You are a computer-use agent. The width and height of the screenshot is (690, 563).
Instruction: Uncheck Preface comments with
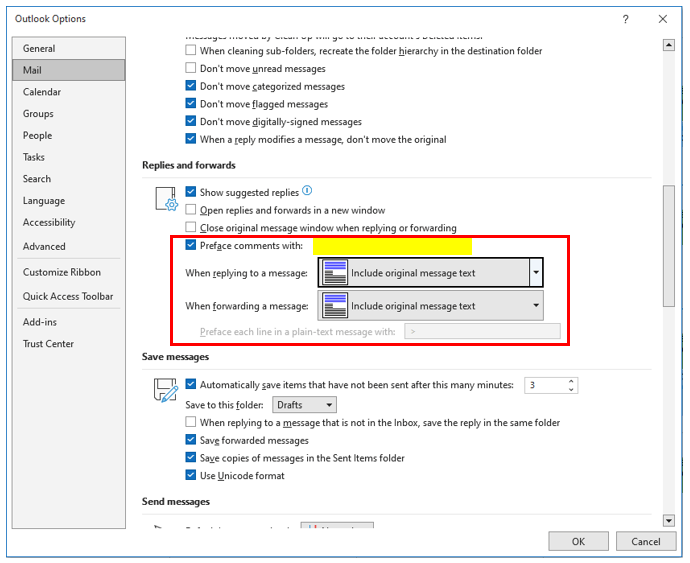[191, 245]
